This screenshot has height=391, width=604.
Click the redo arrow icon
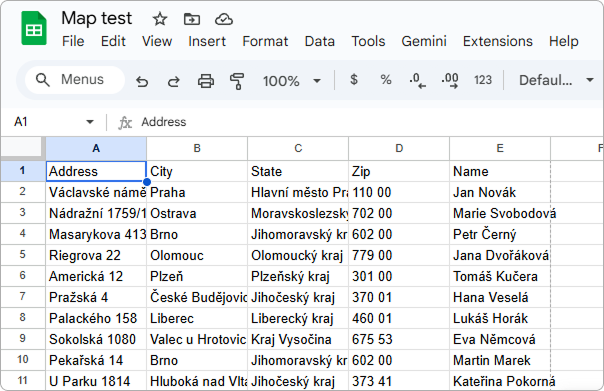click(x=174, y=81)
